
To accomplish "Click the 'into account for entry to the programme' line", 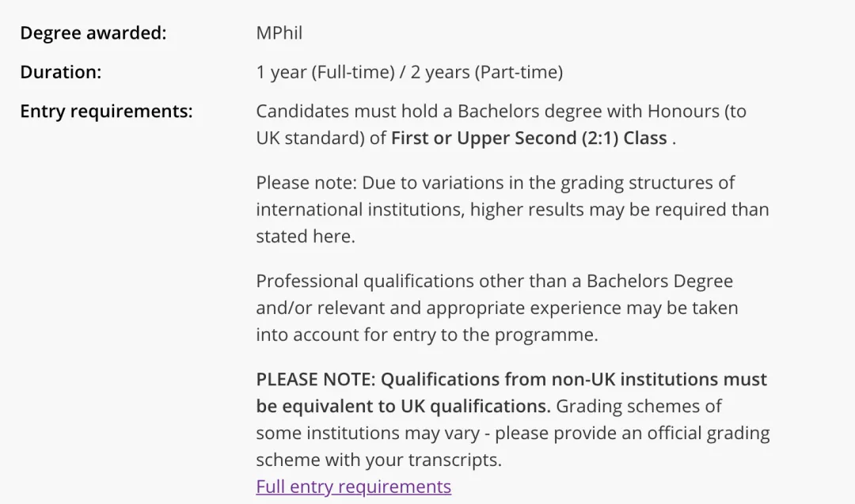I will tap(427, 335).
